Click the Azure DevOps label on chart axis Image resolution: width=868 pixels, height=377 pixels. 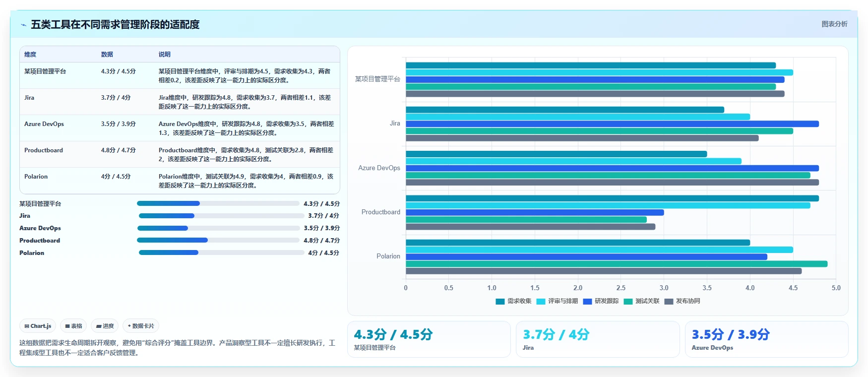[379, 168]
